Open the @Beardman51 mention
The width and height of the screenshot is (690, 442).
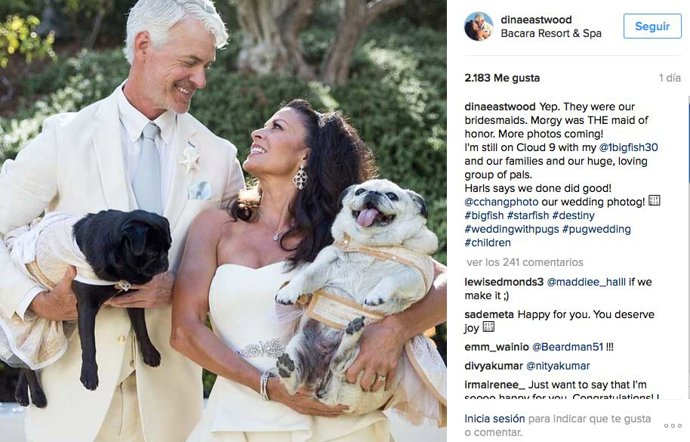coord(568,347)
